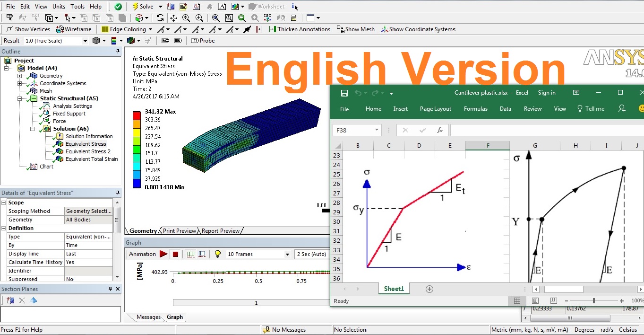Image resolution: width=644 pixels, height=335 pixels.
Task: Click Excel Save icon
Action: pyautogui.click(x=344, y=93)
